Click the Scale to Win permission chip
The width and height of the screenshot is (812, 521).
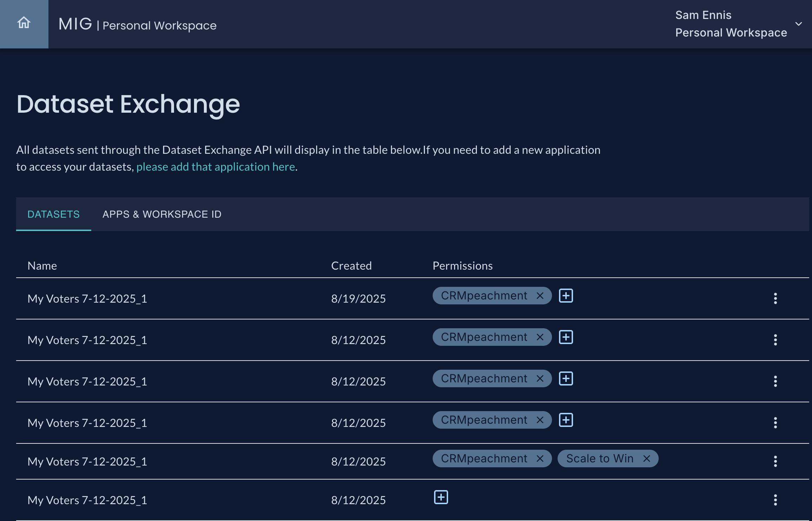(x=599, y=459)
